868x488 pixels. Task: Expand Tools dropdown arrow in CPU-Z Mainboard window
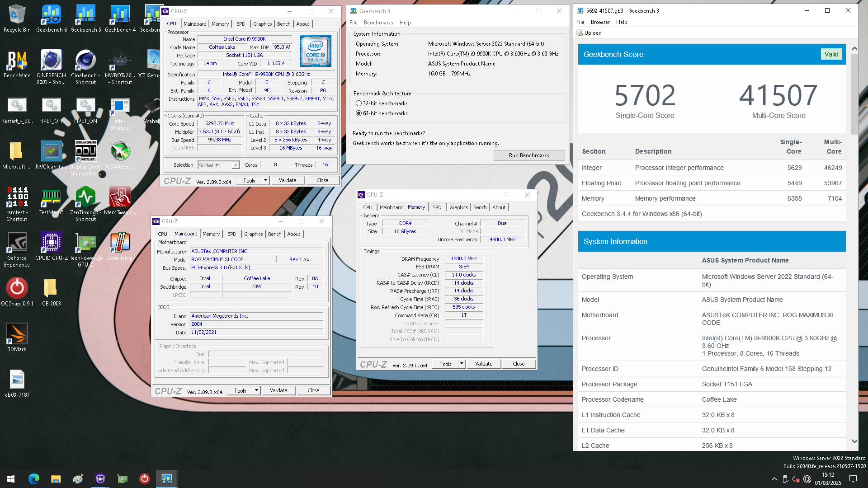pos(257,390)
